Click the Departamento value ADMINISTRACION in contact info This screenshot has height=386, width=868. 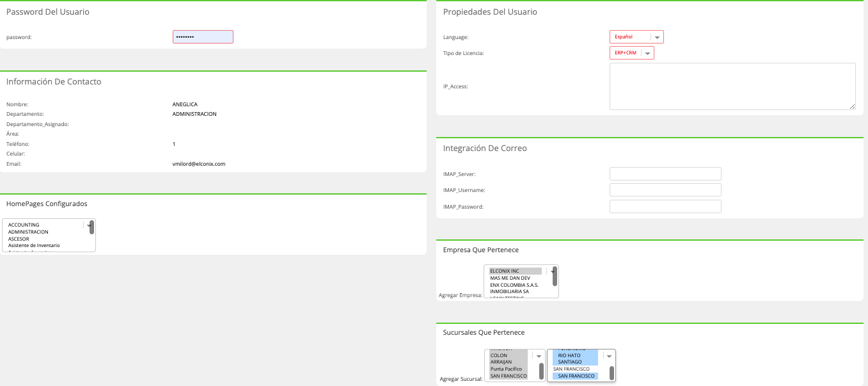[x=194, y=114]
